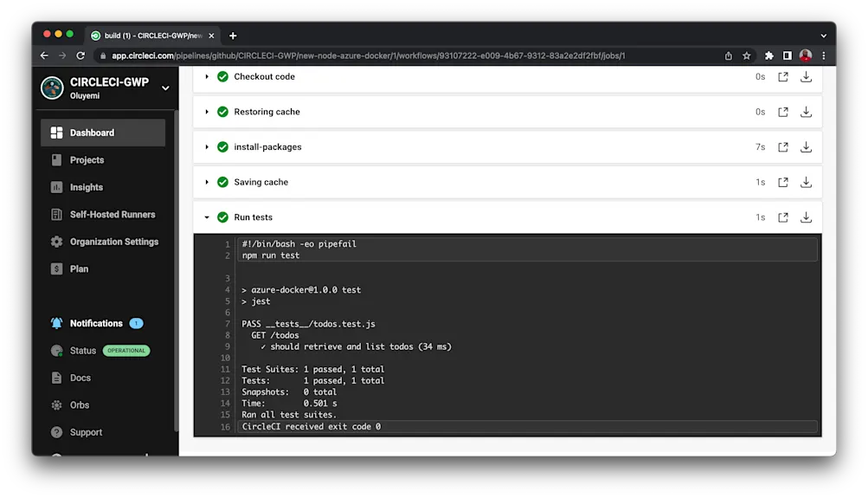868x498 pixels.
Task: Open install-packages output in new tab
Action: tap(782, 146)
